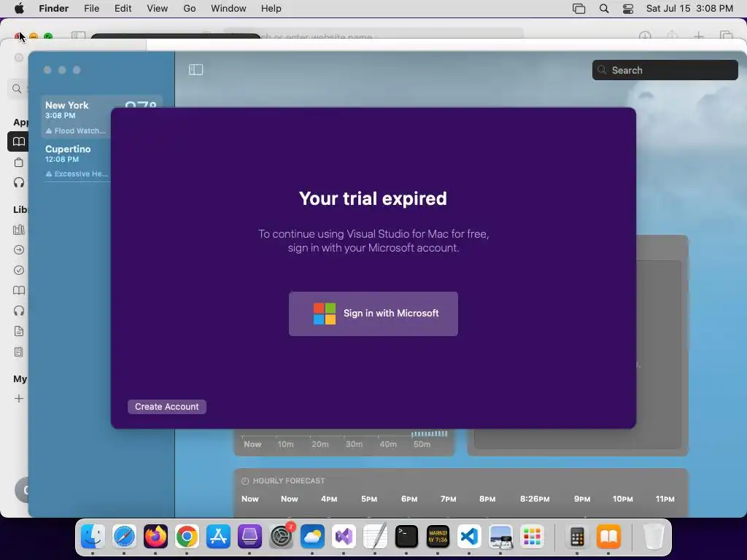
Task: Open Terminal from the Dock
Action: 406,537
